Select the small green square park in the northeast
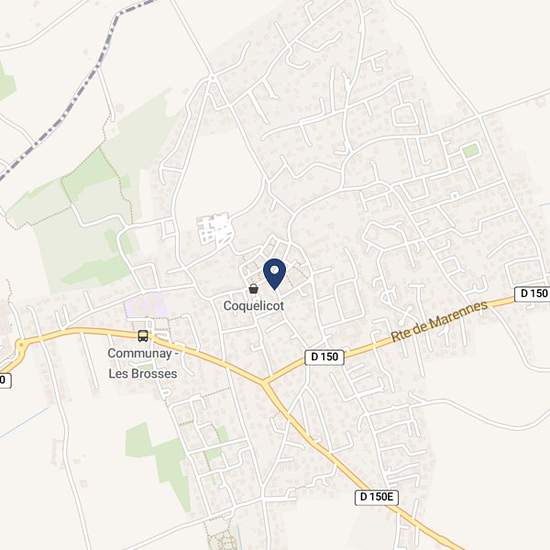 [470, 150]
